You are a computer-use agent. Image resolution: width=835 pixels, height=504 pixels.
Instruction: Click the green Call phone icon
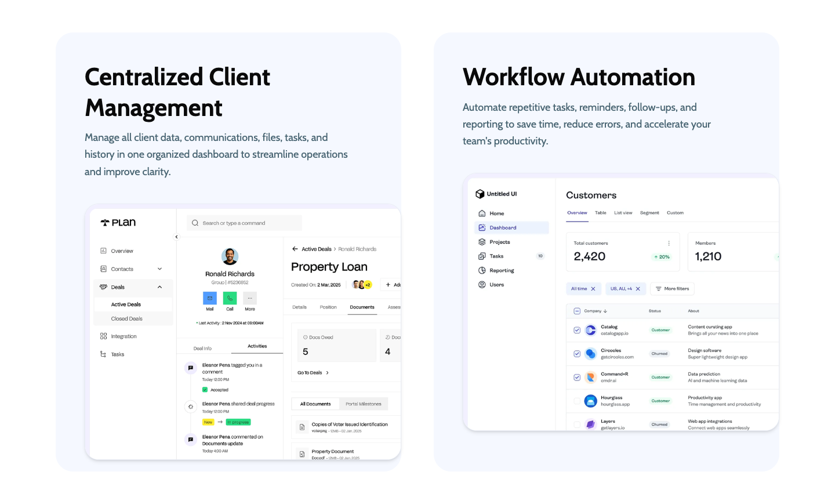230,298
